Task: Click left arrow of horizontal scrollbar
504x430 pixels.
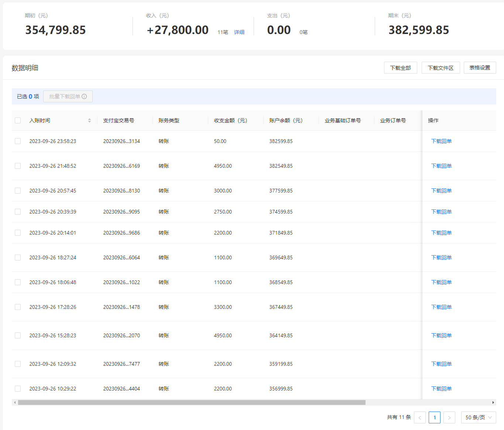Action: tap(15, 403)
